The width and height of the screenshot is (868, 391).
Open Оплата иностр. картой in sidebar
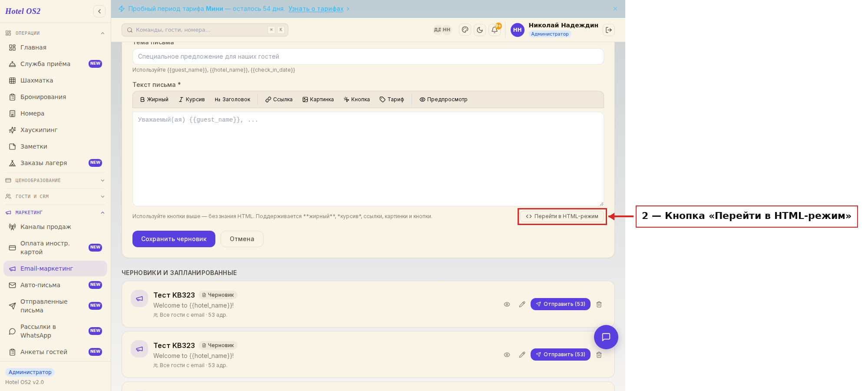(x=55, y=248)
